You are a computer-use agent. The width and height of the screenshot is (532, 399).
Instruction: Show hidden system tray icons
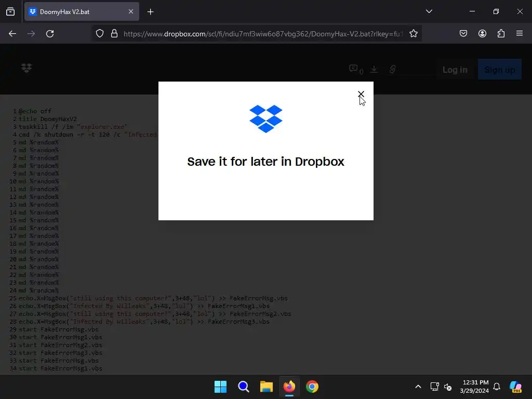pyautogui.click(x=418, y=387)
